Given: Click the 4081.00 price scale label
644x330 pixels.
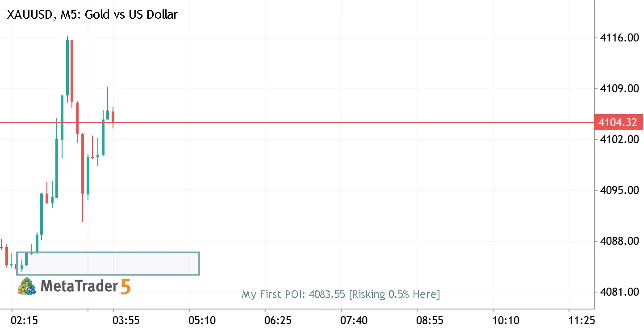Looking at the screenshot, I should [x=619, y=292].
